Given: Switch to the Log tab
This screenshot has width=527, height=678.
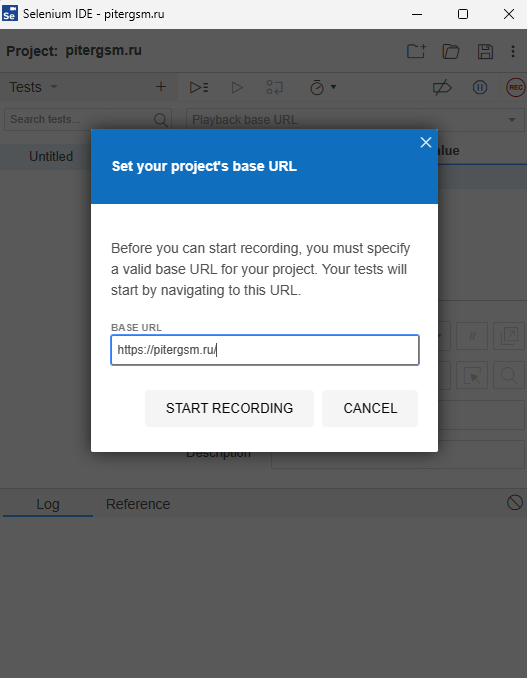Looking at the screenshot, I should point(48,504).
